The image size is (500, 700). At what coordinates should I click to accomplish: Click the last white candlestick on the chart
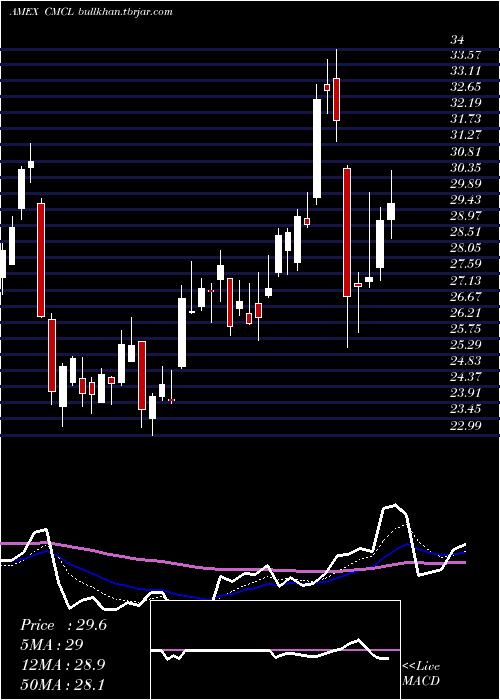391,211
